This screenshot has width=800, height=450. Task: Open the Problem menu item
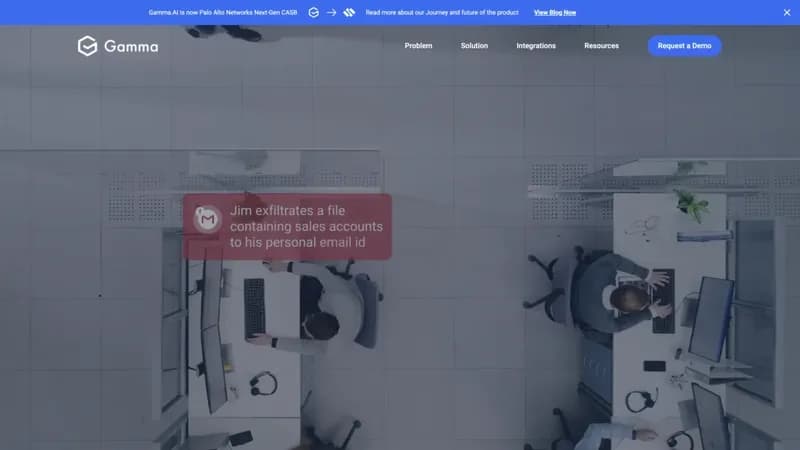[x=418, y=46]
